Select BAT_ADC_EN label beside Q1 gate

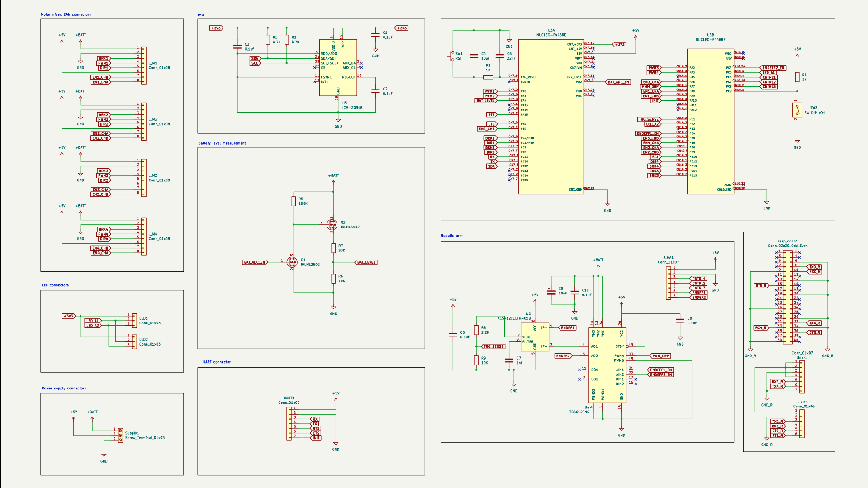[255, 262]
